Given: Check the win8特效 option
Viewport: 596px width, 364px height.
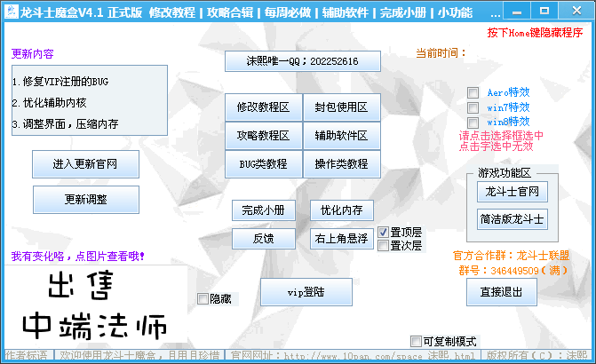Looking at the screenshot, I should (x=473, y=122).
